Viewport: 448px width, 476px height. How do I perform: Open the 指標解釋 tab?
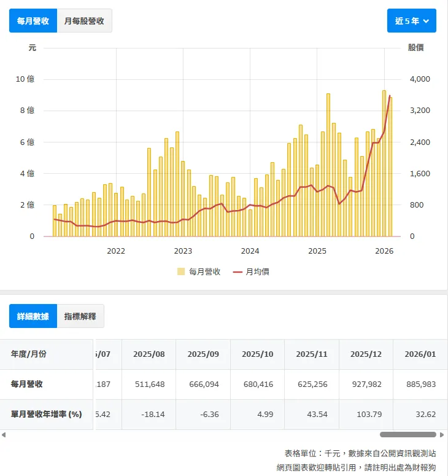click(80, 316)
